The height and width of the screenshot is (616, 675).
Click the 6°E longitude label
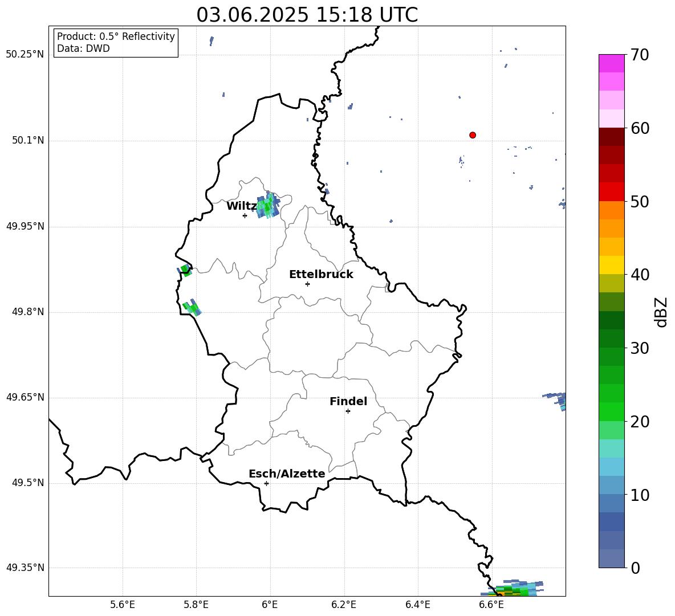(270, 605)
